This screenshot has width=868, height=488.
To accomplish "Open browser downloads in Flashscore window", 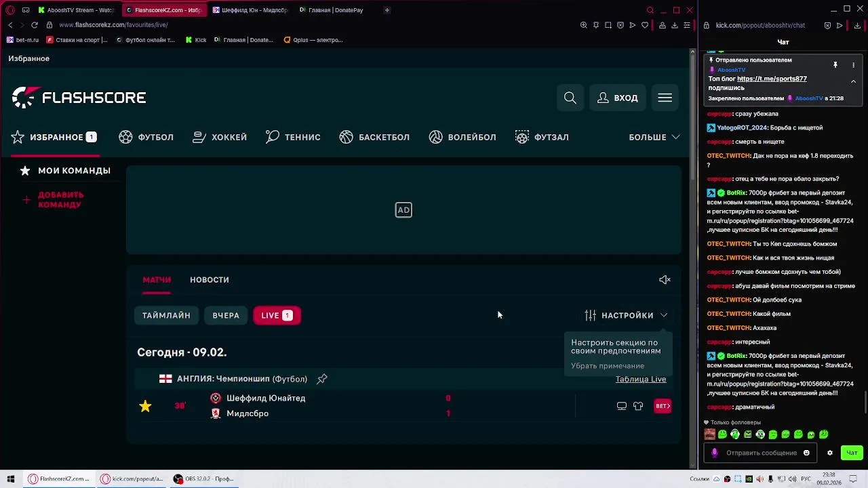I will (675, 25).
